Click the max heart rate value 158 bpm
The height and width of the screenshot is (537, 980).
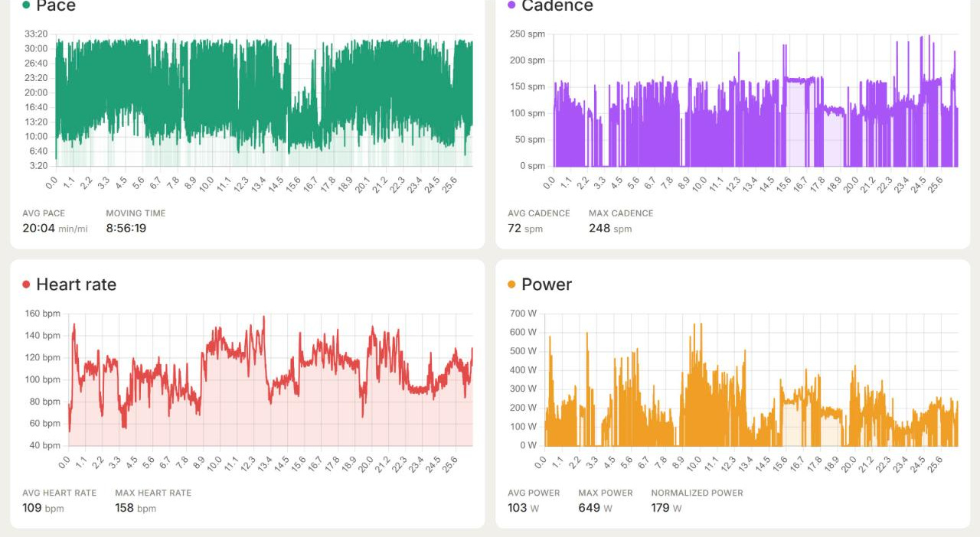(x=136, y=508)
